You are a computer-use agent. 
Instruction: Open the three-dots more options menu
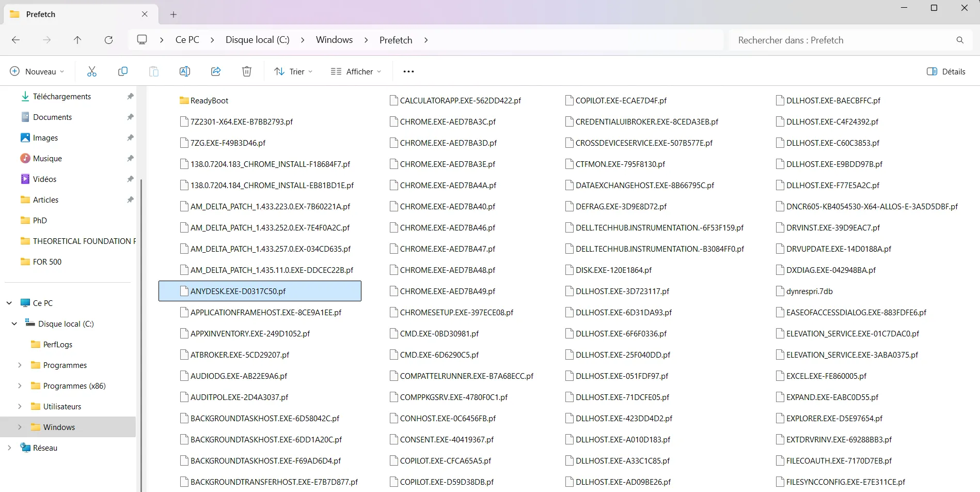tap(408, 71)
